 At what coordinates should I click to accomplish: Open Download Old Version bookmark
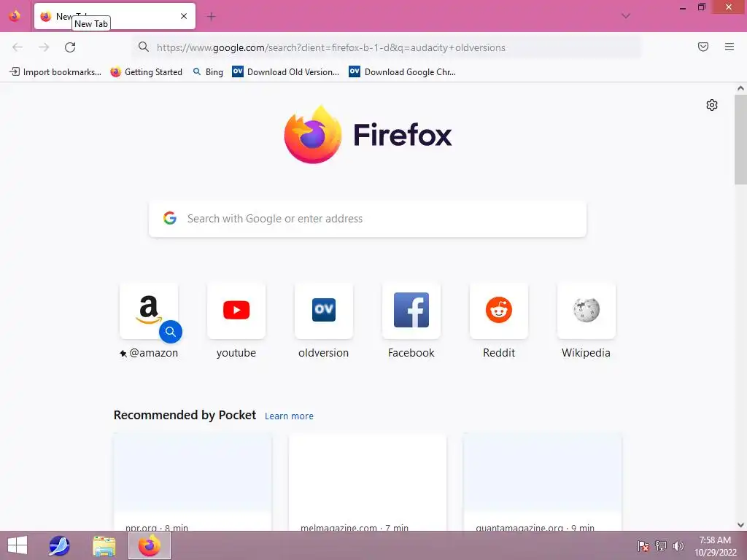coord(285,72)
